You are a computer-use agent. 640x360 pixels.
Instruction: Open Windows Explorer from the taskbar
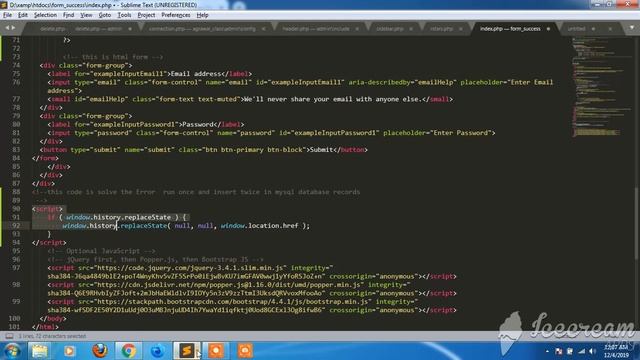pos(40,351)
